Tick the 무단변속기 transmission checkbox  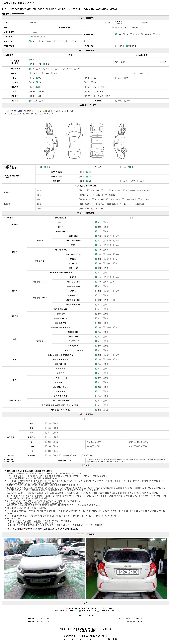pos(141,34)
